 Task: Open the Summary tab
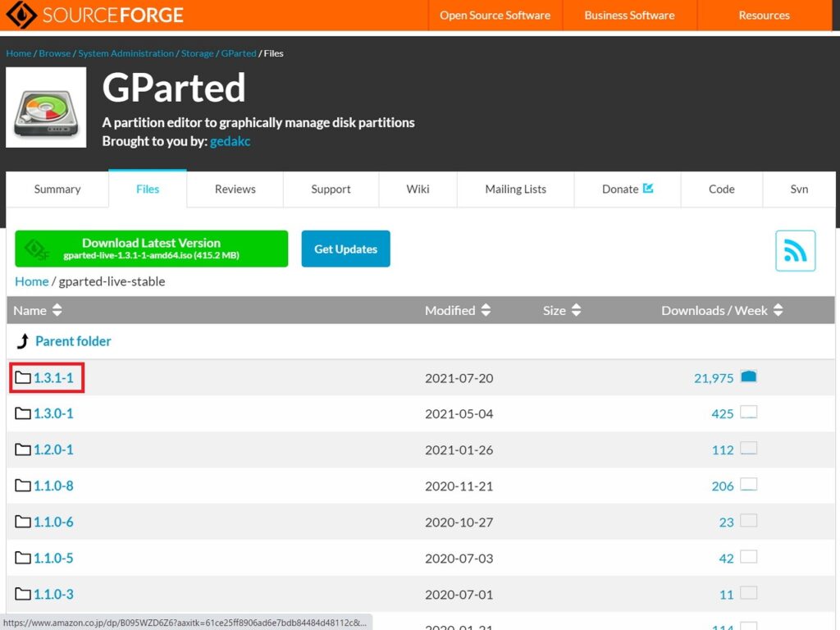click(x=57, y=189)
